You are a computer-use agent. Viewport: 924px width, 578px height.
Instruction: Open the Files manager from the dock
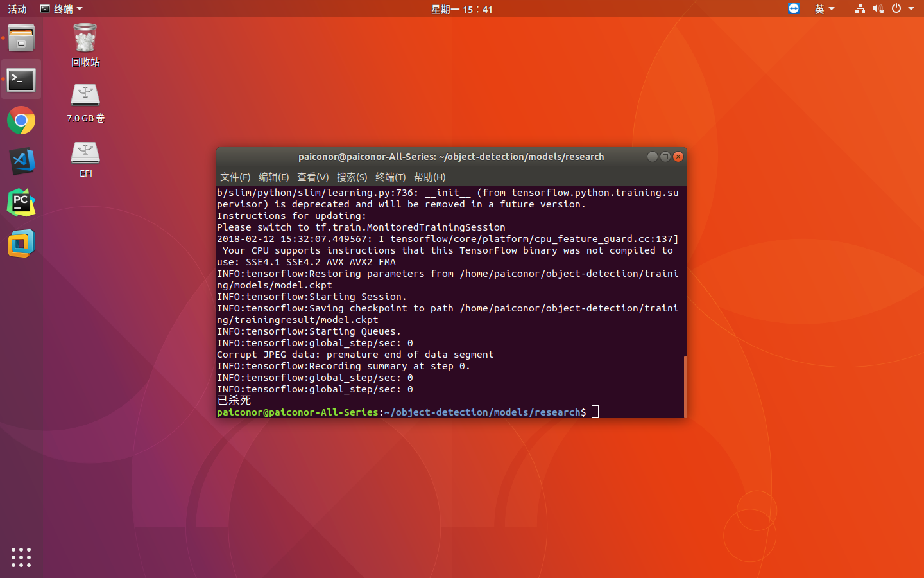(x=21, y=38)
